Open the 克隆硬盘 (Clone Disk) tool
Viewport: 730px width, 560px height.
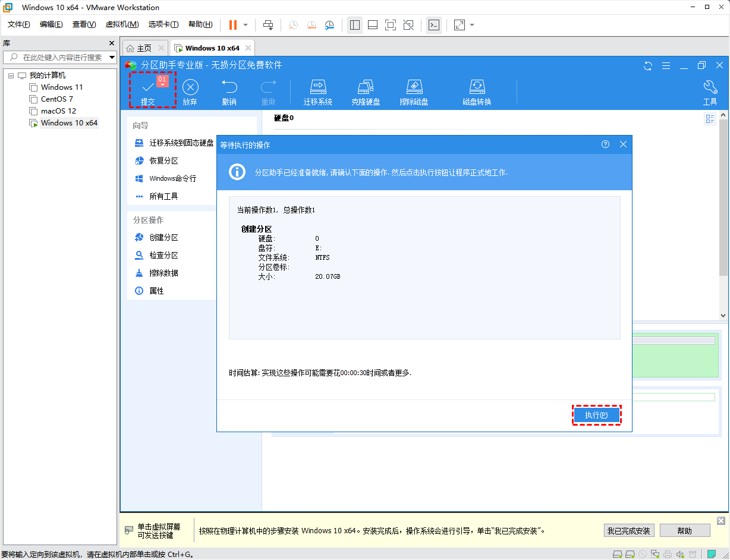(x=366, y=92)
